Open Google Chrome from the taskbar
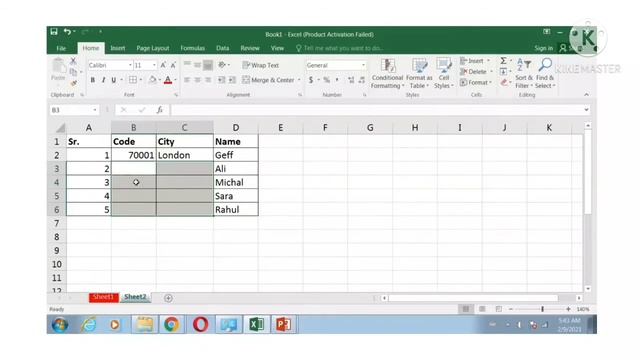The width and height of the screenshot is (640, 360). 172,324
